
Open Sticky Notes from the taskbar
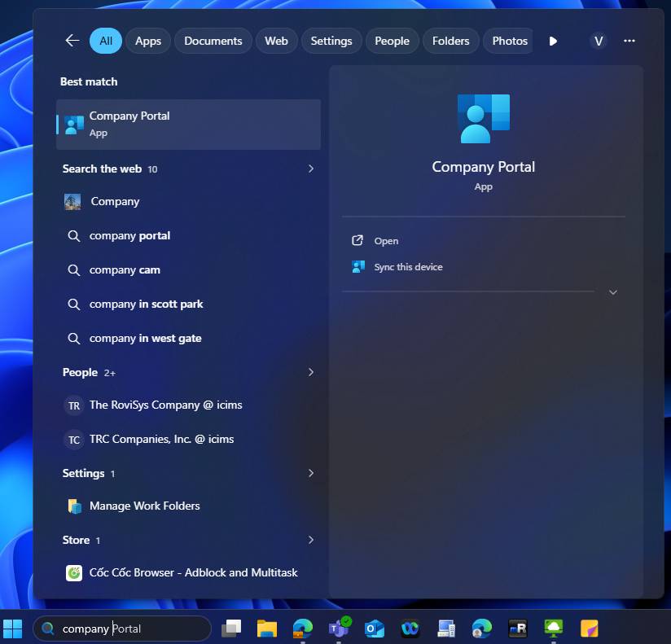pyautogui.click(x=590, y=628)
